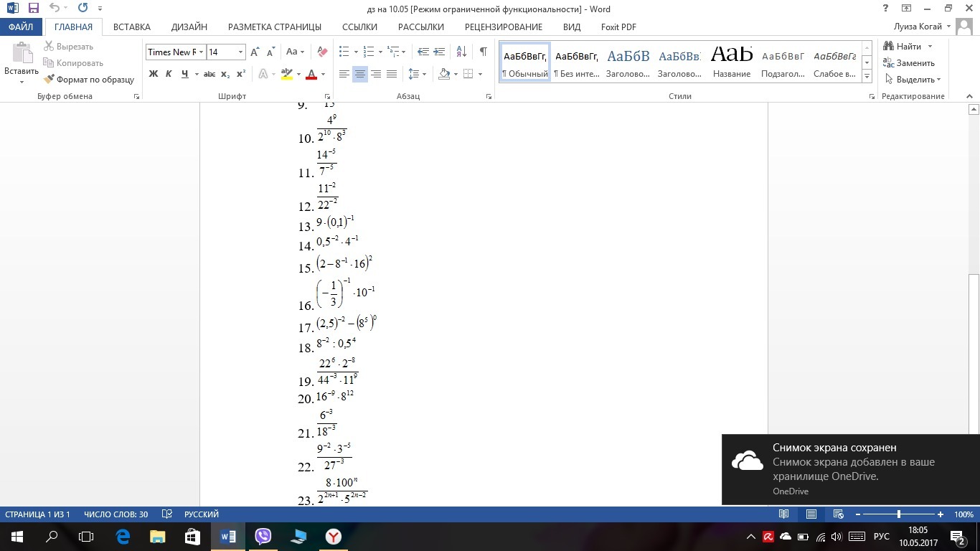Screen dimensions: 980x551
Task: Open the font name dropdown (Times New Roman)
Action: [202, 52]
